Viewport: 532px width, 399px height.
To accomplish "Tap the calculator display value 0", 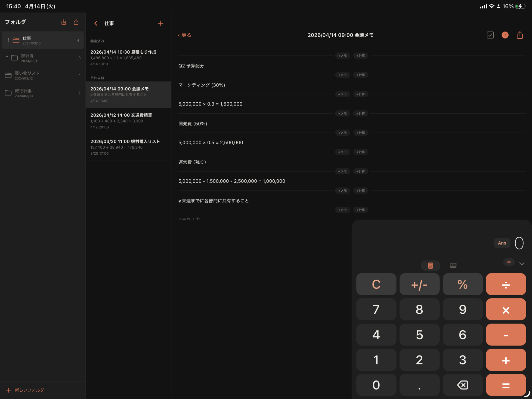I will (519, 243).
